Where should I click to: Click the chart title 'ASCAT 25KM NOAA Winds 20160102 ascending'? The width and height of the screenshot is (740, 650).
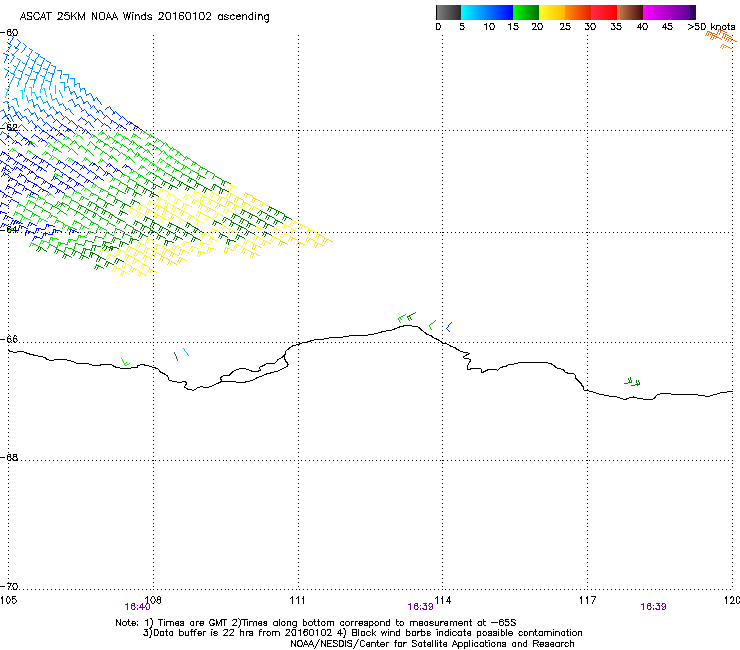[144, 17]
